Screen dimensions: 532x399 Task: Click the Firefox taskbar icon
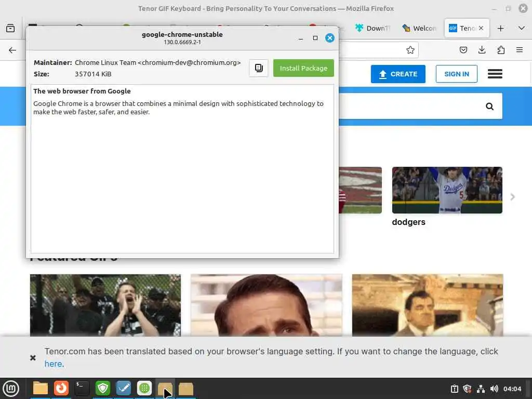61,389
